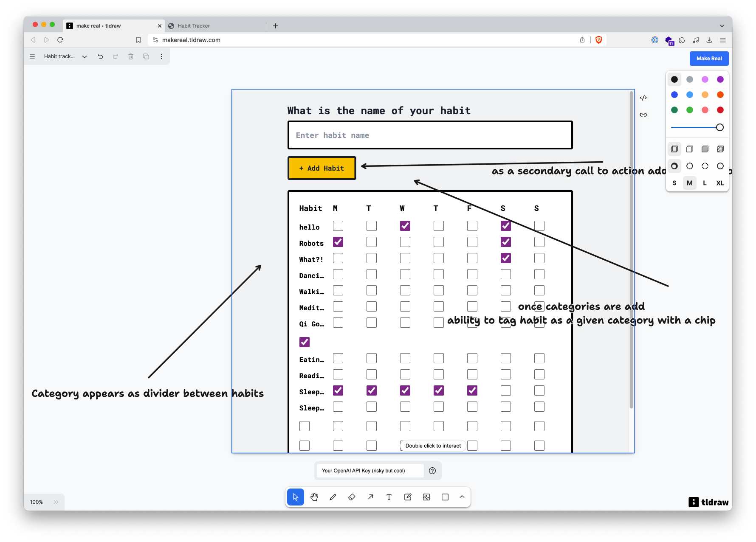Select the red color swatch
This screenshot has height=542, width=756.
point(720,110)
